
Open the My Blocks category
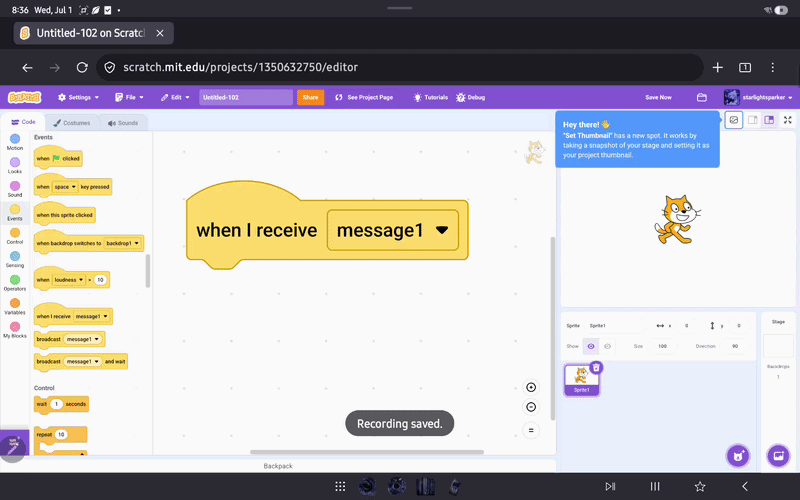pos(15,330)
